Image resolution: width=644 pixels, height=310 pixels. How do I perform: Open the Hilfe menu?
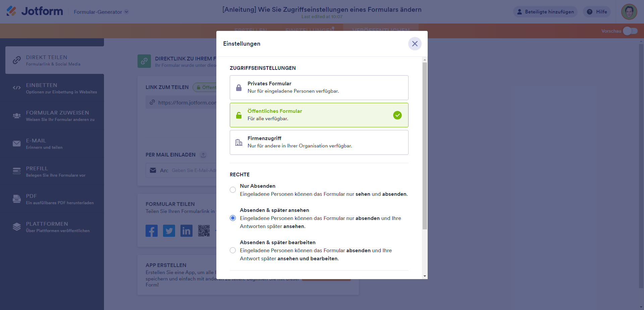[x=597, y=12]
